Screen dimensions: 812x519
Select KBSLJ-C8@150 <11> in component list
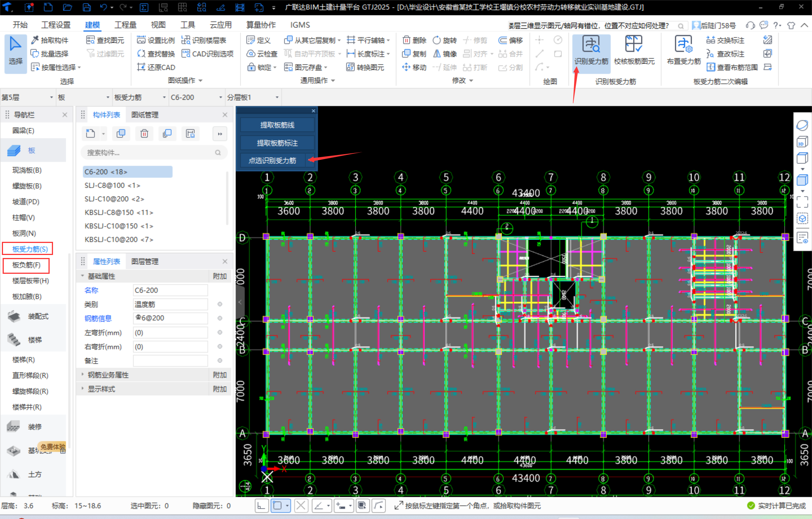click(x=119, y=212)
